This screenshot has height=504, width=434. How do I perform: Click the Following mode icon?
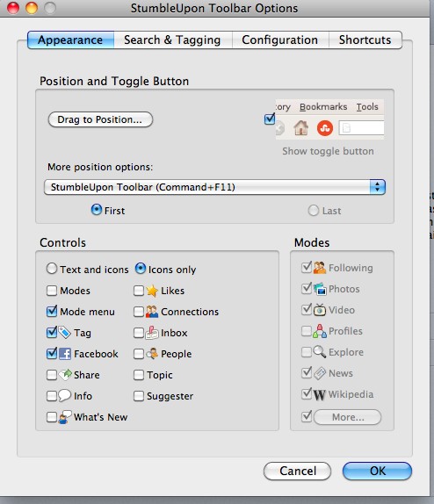[320, 268]
